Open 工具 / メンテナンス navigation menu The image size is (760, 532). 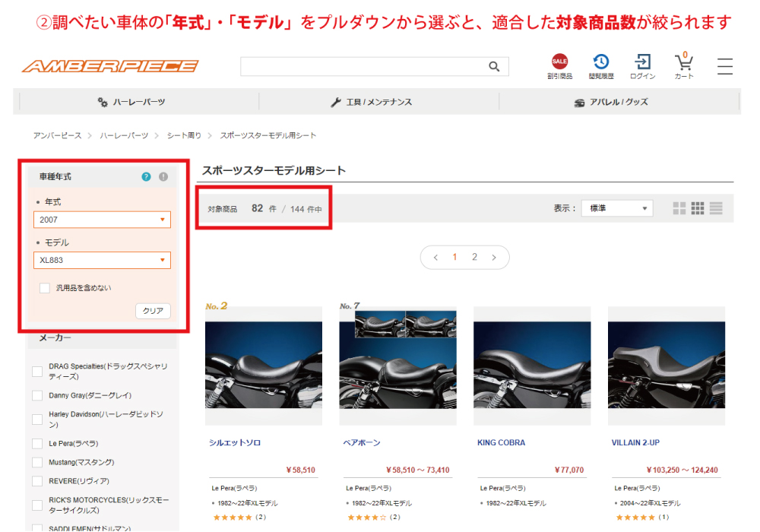[x=372, y=103]
